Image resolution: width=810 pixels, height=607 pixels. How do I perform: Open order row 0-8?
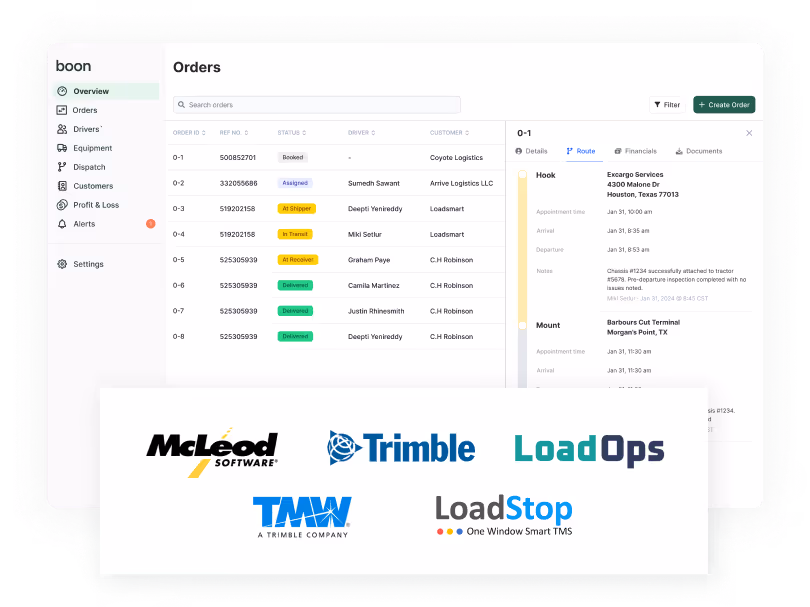(x=335, y=336)
